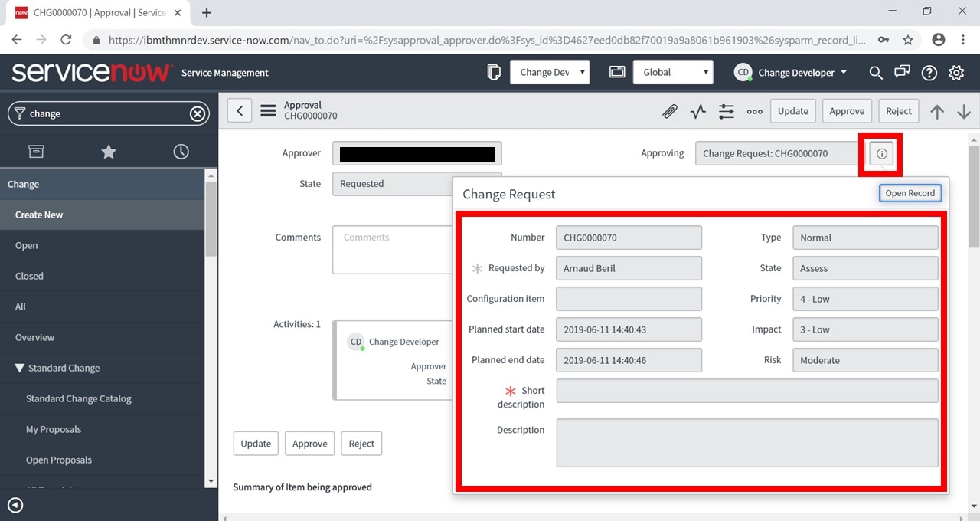This screenshot has height=521, width=980.
Task: Open the Approval form context menu
Action: point(267,110)
